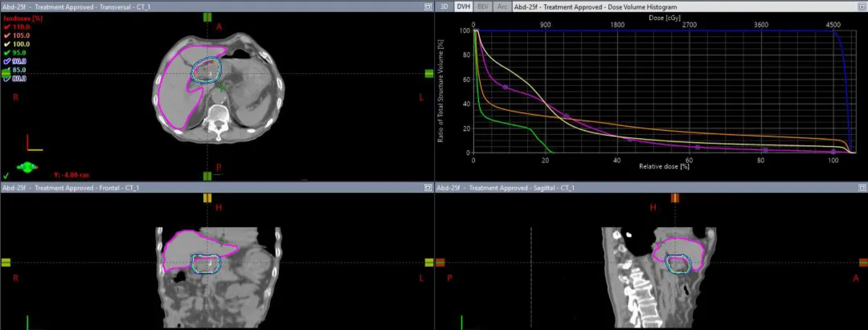The height and width of the screenshot is (330, 868).
Task: Toggle the 90.0 isodose level checkmark
Action: 6,61
